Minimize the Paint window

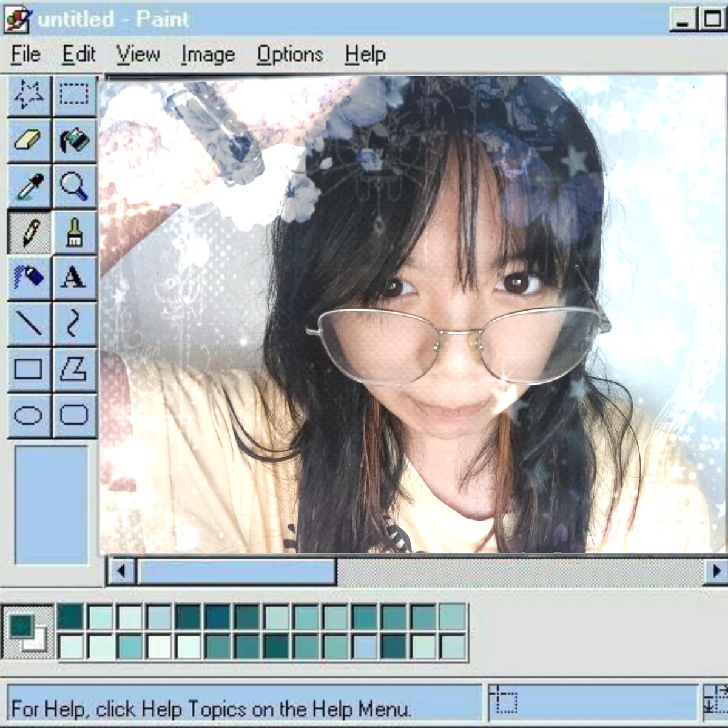(x=683, y=19)
